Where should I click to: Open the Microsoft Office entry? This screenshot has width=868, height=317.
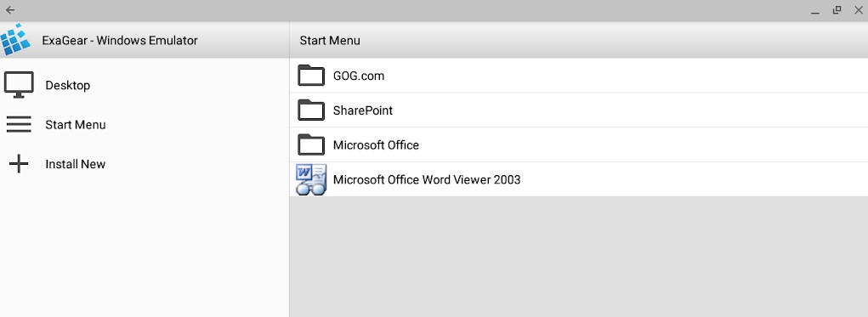(578, 145)
